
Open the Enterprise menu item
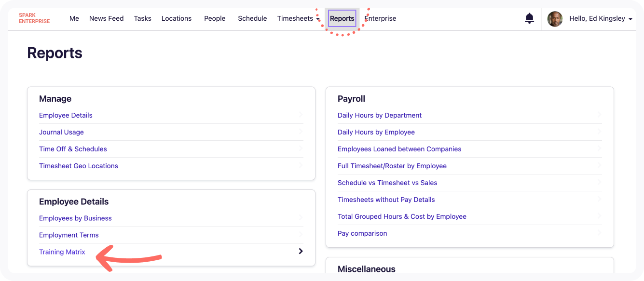tap(380, 18)
